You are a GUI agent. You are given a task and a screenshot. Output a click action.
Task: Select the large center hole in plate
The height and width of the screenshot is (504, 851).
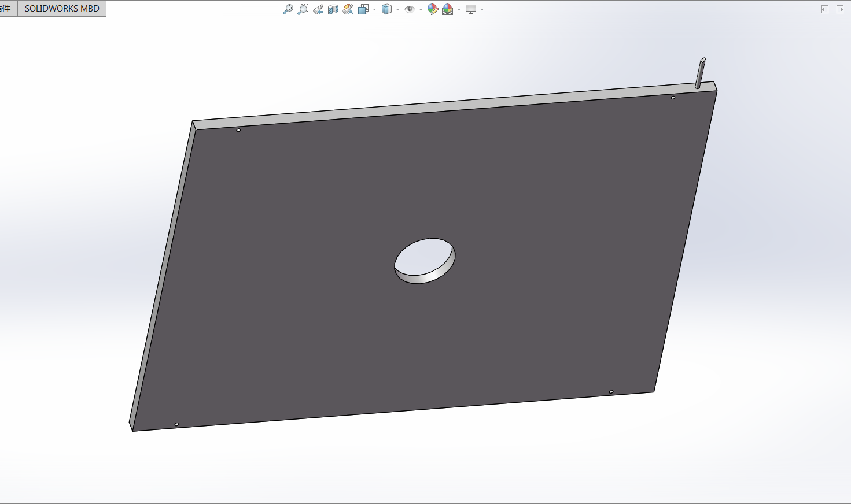point(423,258)
